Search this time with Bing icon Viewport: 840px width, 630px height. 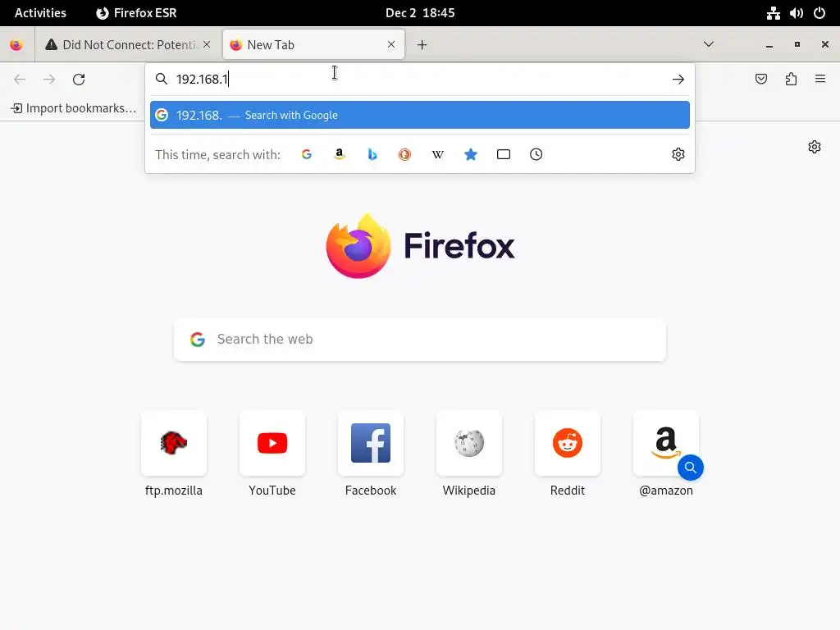coord(372,154)
